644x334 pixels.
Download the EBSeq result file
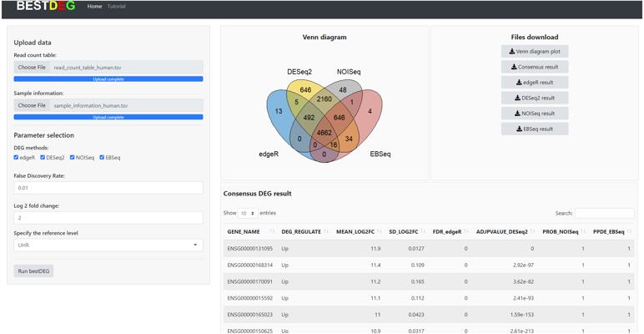point(535,129)
